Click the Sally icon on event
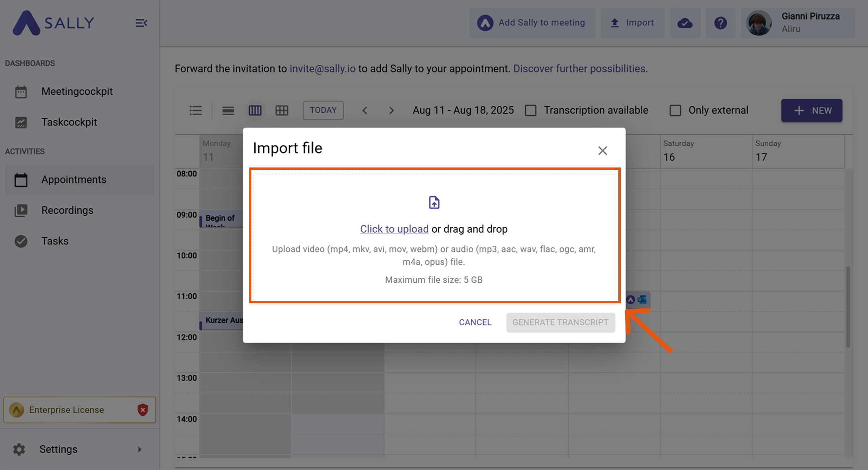 (x=631, y=300)
